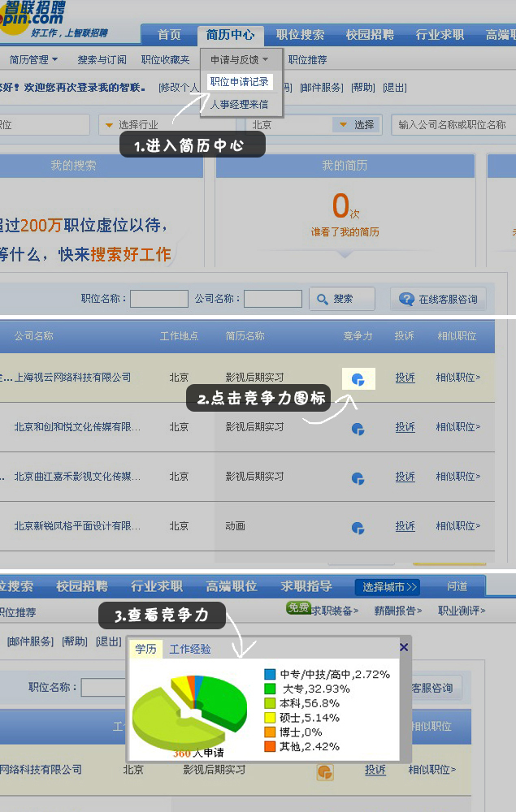Viewport: 516px width, 812px height.
Task: Click competitiveness icon for 上海视云网络科技有限公司 row
Action: (x=358, y=379)
